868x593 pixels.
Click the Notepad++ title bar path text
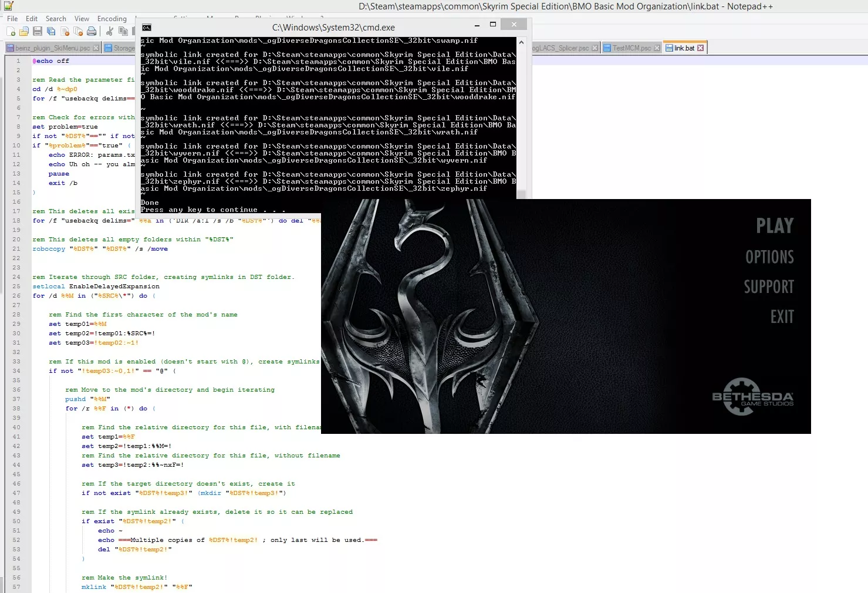click(x=566, y=6)
